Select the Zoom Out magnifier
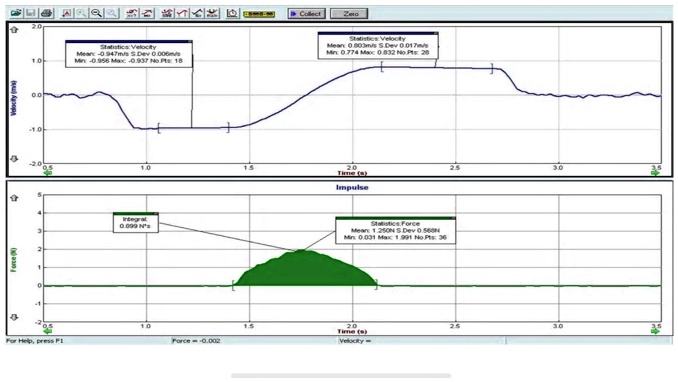 coord(96,13)
